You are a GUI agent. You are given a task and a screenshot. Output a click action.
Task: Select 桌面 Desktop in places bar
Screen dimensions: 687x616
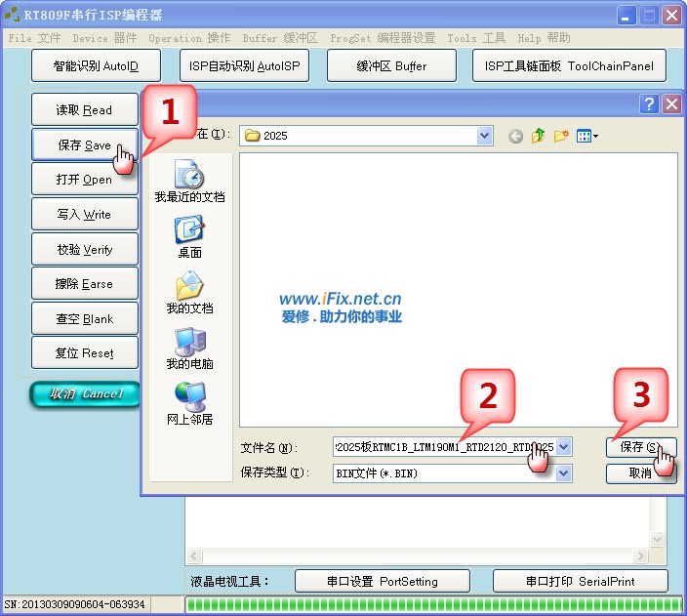pyautogui.click(x=189, y=237)
